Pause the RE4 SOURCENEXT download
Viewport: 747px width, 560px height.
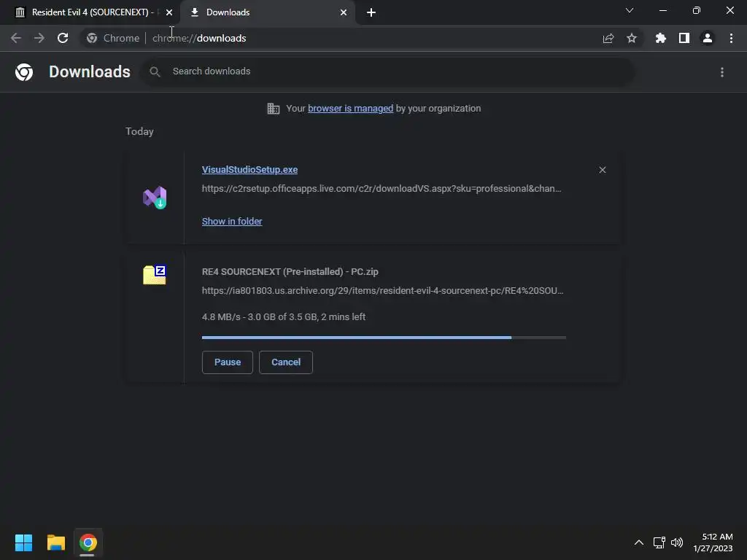228,362
